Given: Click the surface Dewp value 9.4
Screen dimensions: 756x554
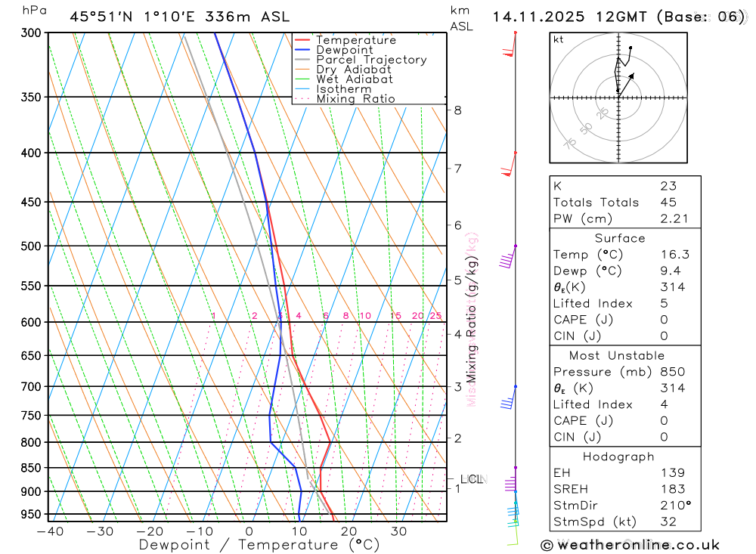Looking at the screenshot, I should [671, 271].
